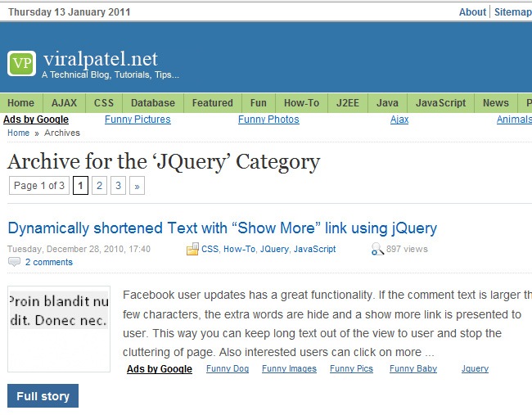Viewport: 532px width, 415px height.
Task: Click the Funny Dog ad link
Action: (228, 368)
